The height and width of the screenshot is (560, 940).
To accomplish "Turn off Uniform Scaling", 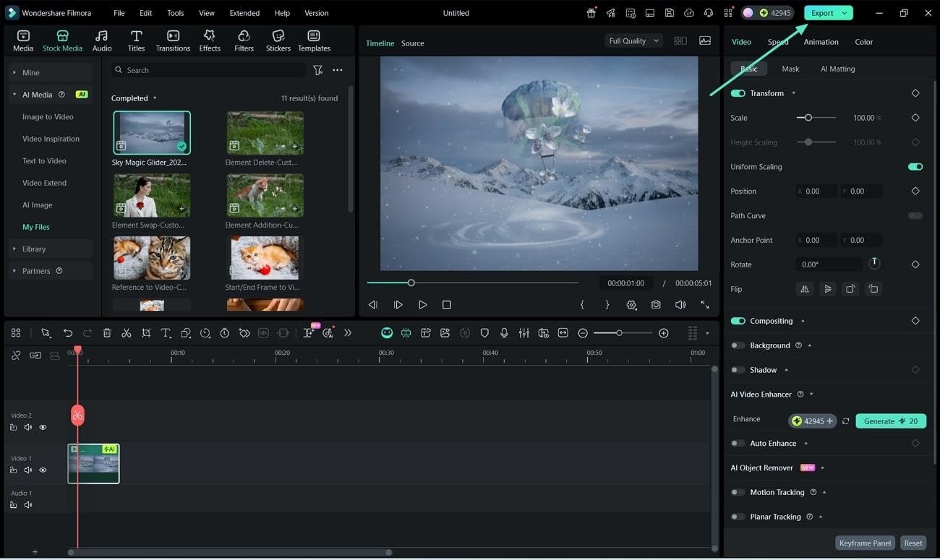I will pos(915,166).
